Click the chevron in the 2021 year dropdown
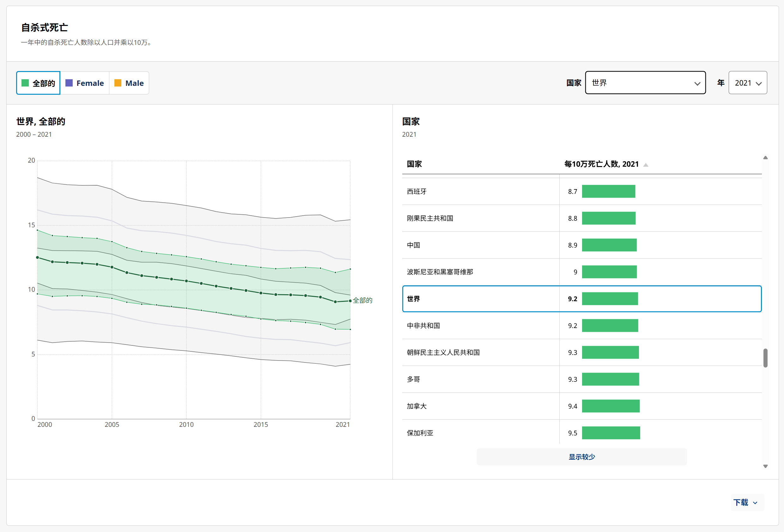 pos(758,84)
